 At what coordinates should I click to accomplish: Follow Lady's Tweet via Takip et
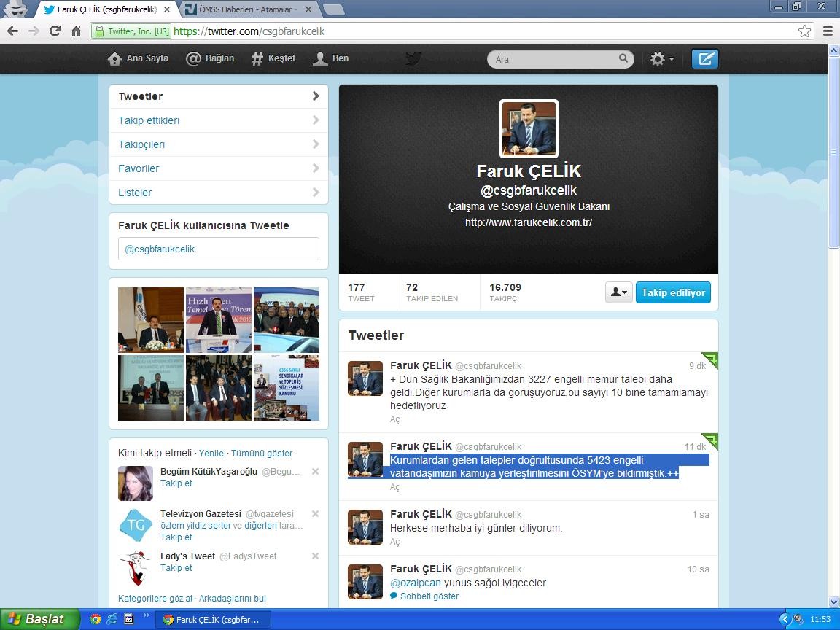176,568
